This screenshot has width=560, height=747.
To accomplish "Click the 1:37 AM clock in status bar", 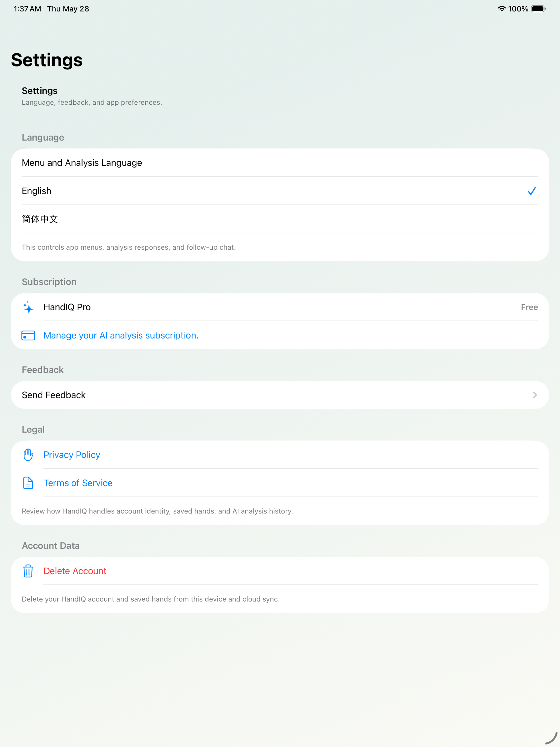I will tap(27, 9).
